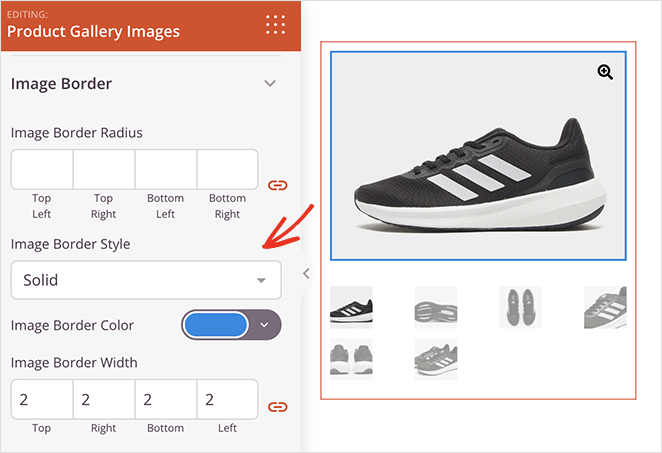Image resolution: width=662 pixels, height=453 pixels.
Task: Click the Left border width field
Action: (227, 399)
